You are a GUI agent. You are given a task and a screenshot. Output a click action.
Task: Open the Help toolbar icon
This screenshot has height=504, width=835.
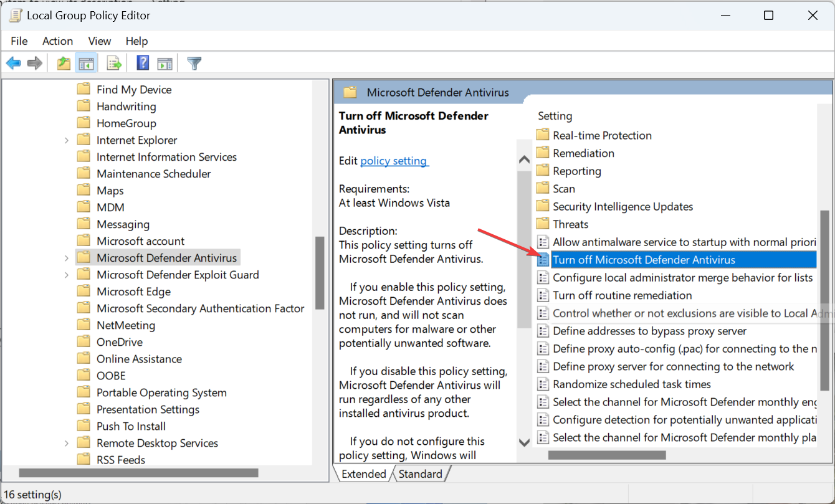(x=143, y=63)
